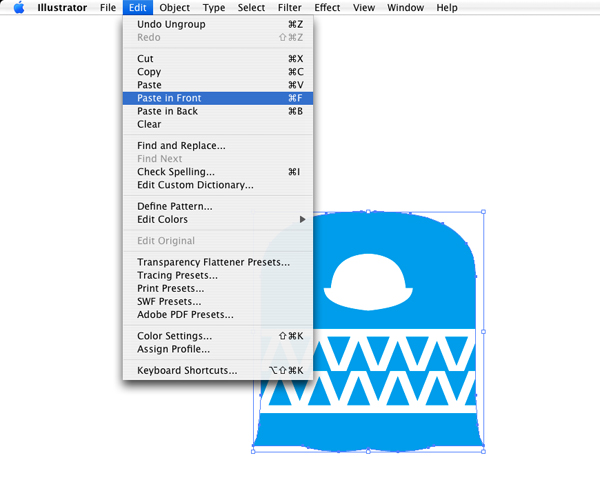Open the File menu
The width and height of the screenshot is (600, 500).
click(108, 8)
